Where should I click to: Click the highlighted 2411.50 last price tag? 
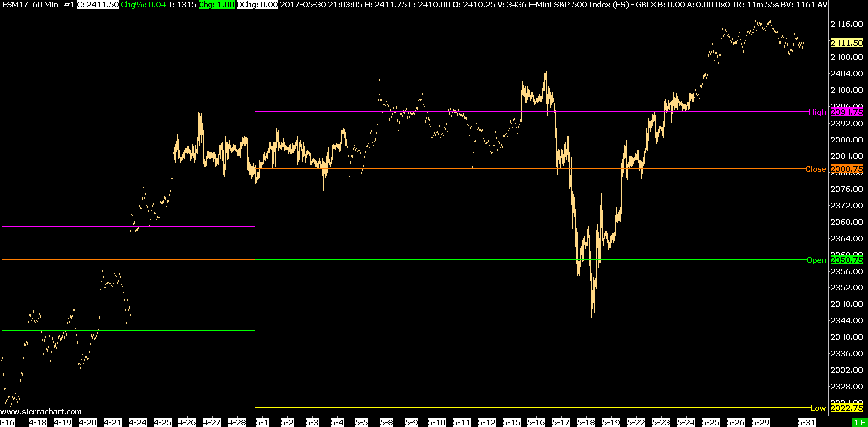click(x=846, y=43)
